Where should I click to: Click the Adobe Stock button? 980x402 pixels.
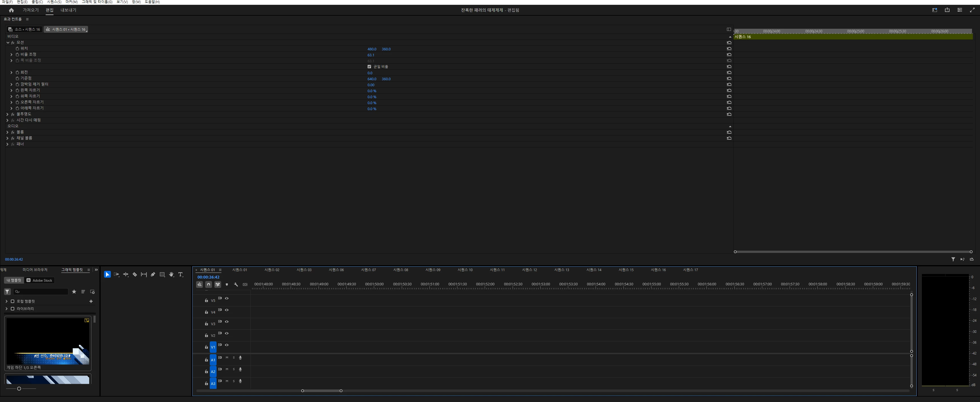tap(40, 281)
